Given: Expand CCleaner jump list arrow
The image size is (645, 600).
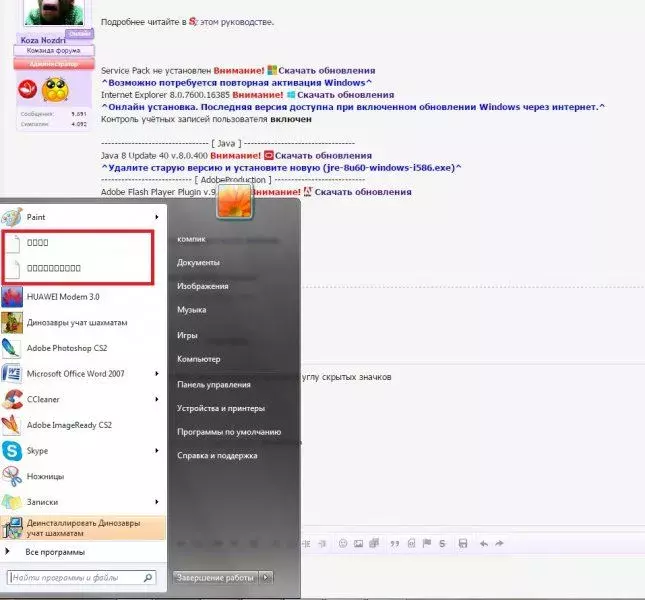Looking at the screenshot, I should pos(157,399).
